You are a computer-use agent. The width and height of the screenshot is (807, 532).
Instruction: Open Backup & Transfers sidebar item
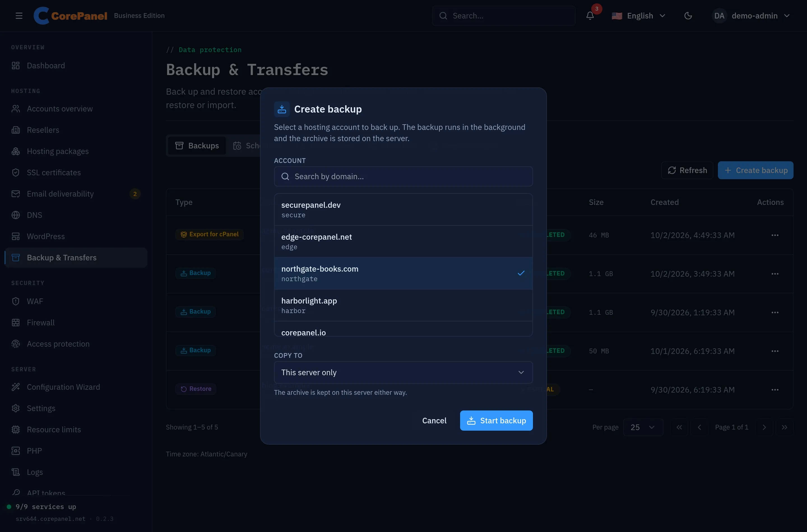tap(76, 258)
